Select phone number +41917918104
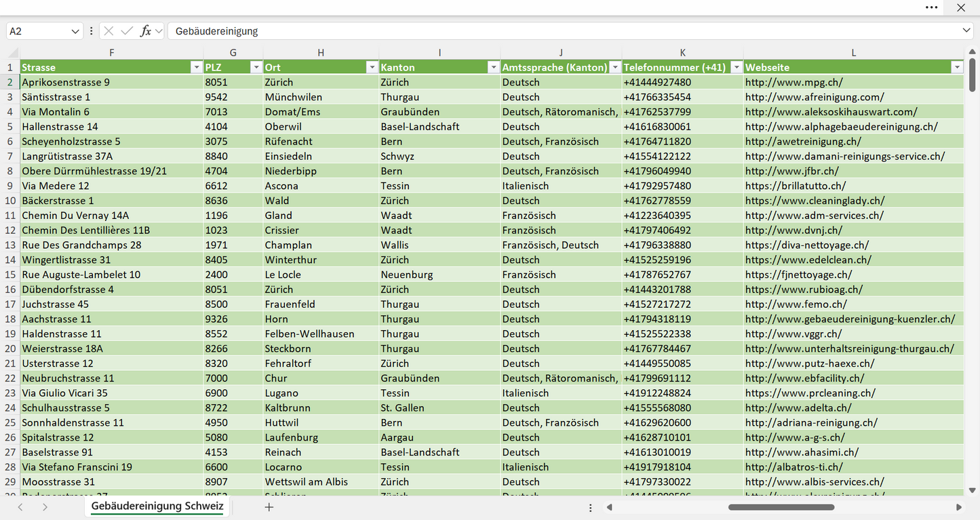 682,467
